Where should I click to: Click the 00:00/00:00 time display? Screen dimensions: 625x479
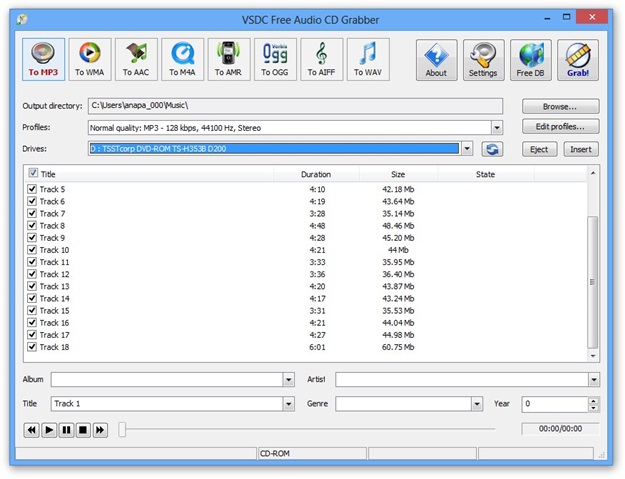tap(560, 429)
